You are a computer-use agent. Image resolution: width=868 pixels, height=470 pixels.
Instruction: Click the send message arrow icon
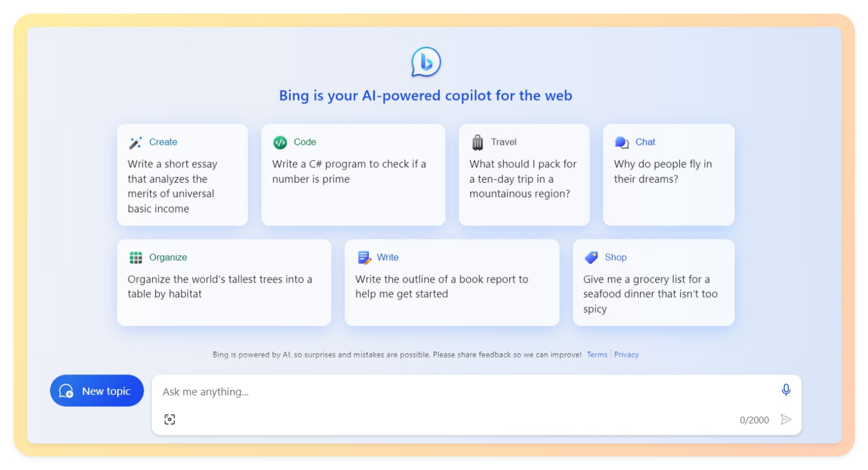click(x=786, y=419)
